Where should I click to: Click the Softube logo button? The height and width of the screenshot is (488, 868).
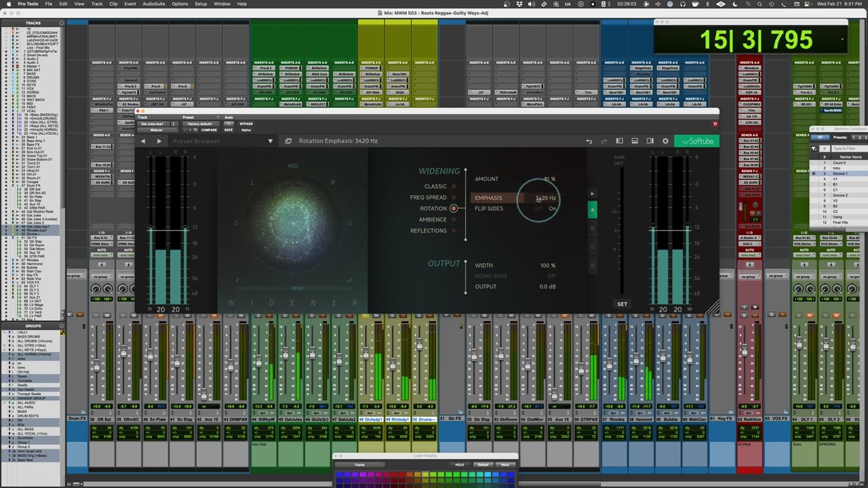click(697, 141)
